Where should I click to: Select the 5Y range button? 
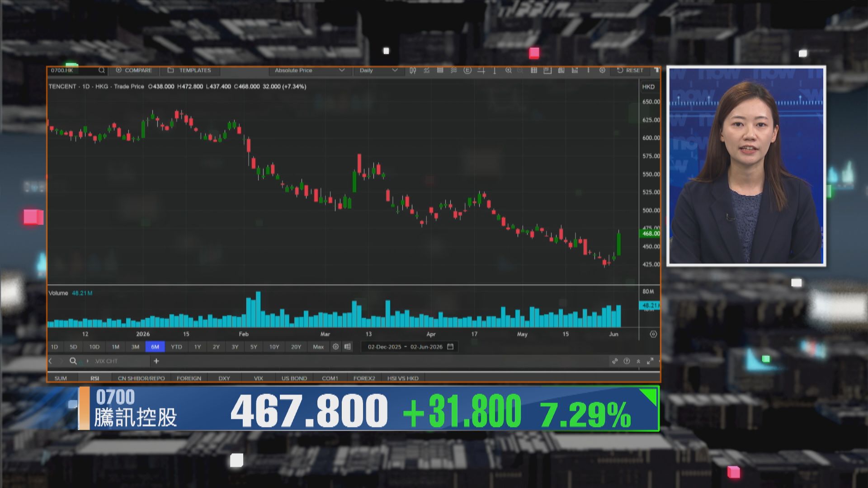pos(254,347)
